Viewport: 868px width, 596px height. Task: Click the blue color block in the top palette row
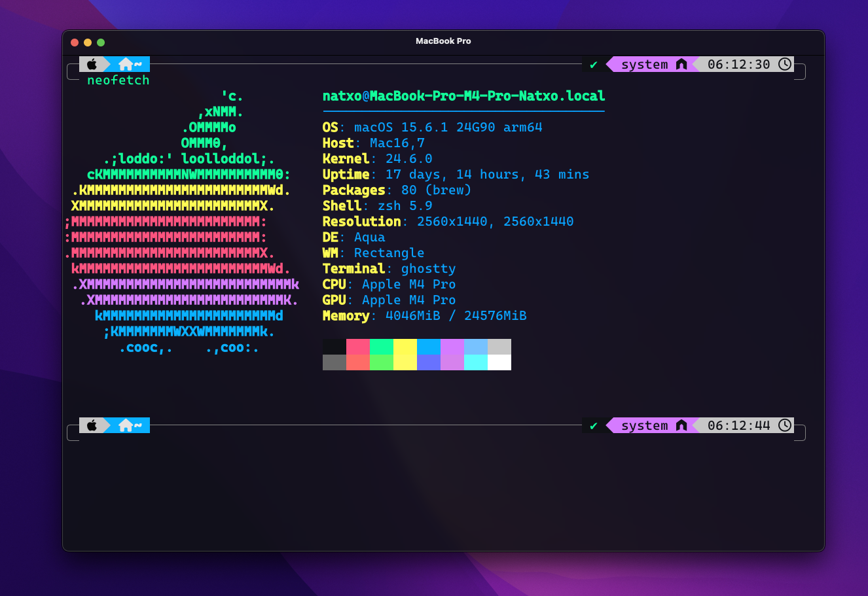point(429,347)
